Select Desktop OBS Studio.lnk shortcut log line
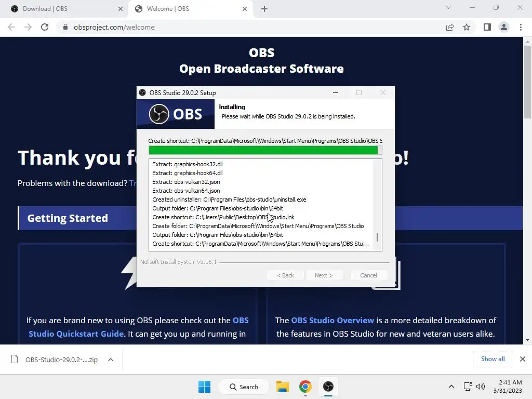The width and height of the screenshot is (532, 399). pyautogui.click(x=223, y=217)
